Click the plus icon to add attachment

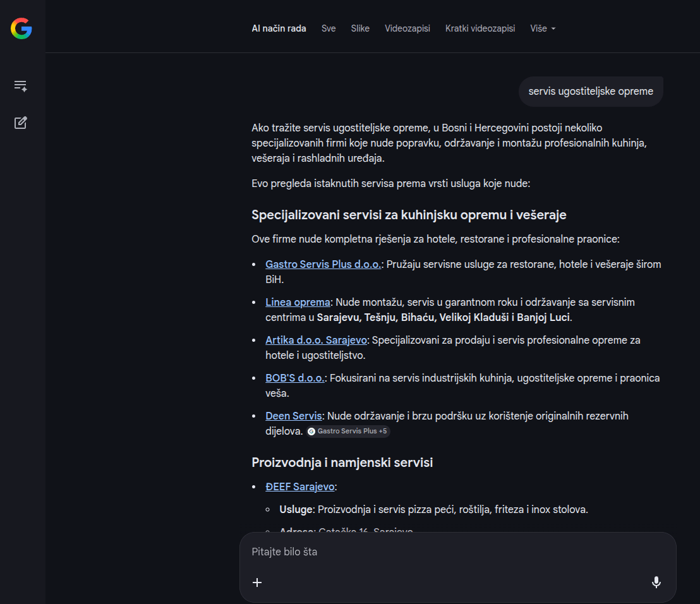coord(257,583)
